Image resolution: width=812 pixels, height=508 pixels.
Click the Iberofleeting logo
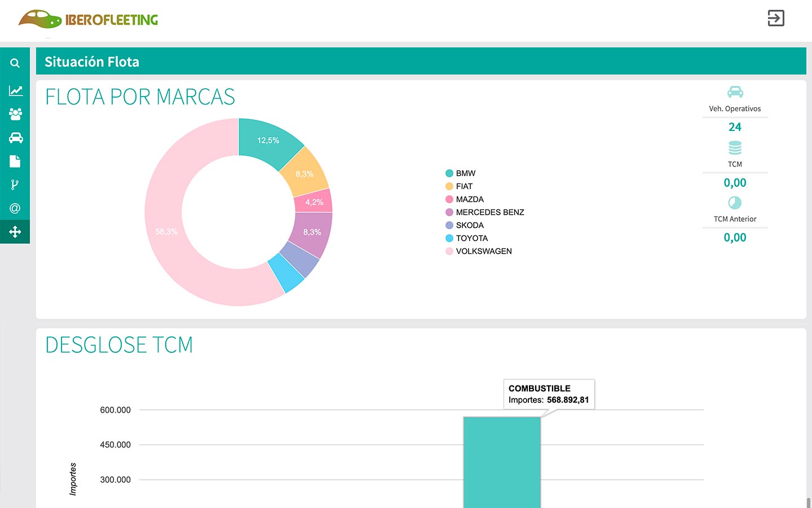(x=88, y=19)
